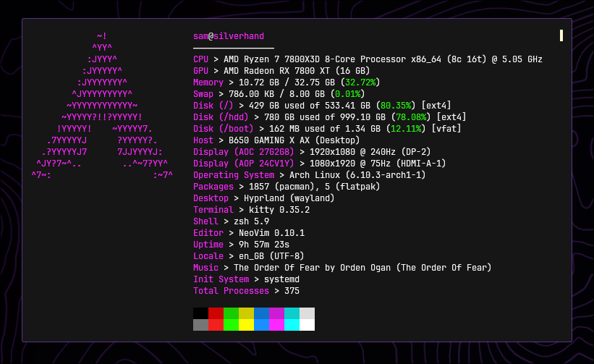Click the Memory label
The image size is (594, 364).
coord(208,82)
